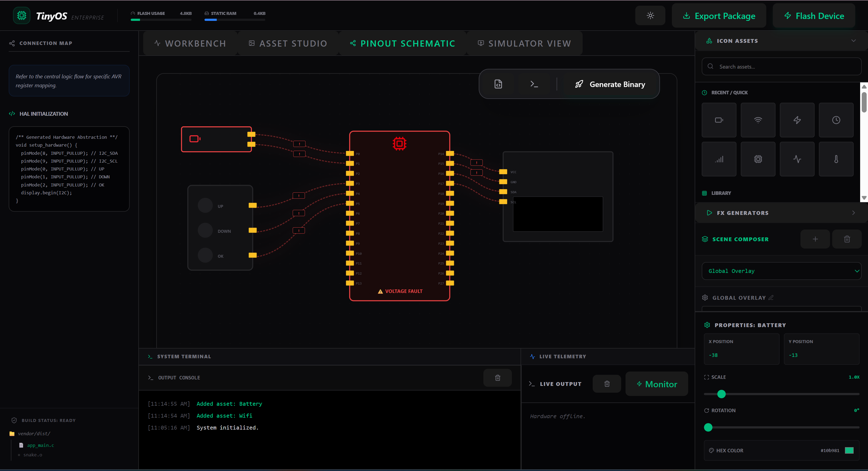Toggle light mode with the sun icon
868x471 pixels.
point(650,15)
